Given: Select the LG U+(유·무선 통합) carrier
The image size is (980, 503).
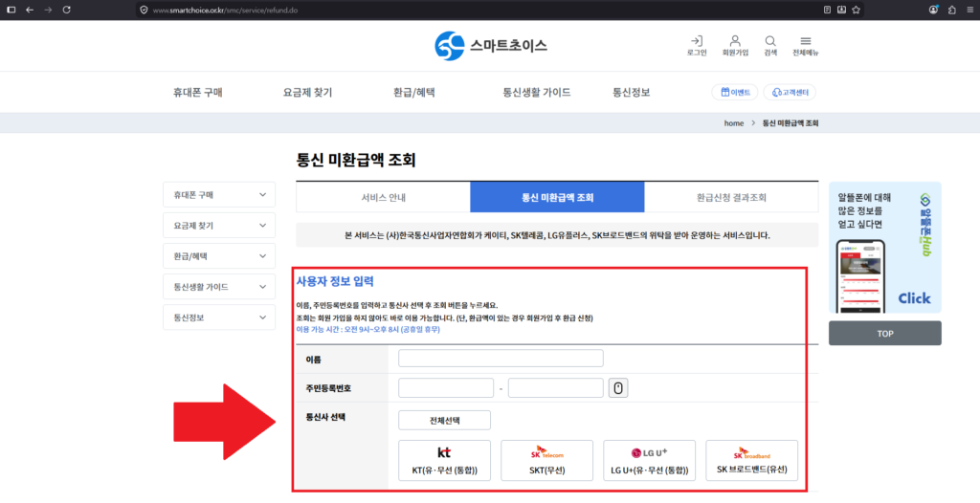Looking at the screenshot, I should tap(650, 461).
